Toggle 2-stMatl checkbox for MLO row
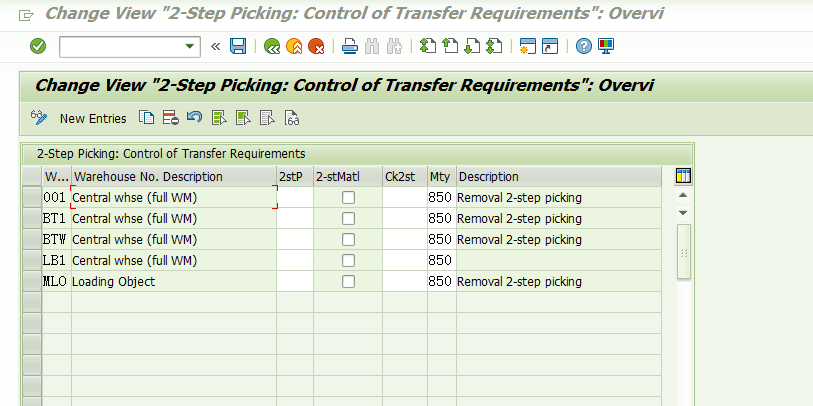This screenshot has height=406, width=813. [348, 282]
